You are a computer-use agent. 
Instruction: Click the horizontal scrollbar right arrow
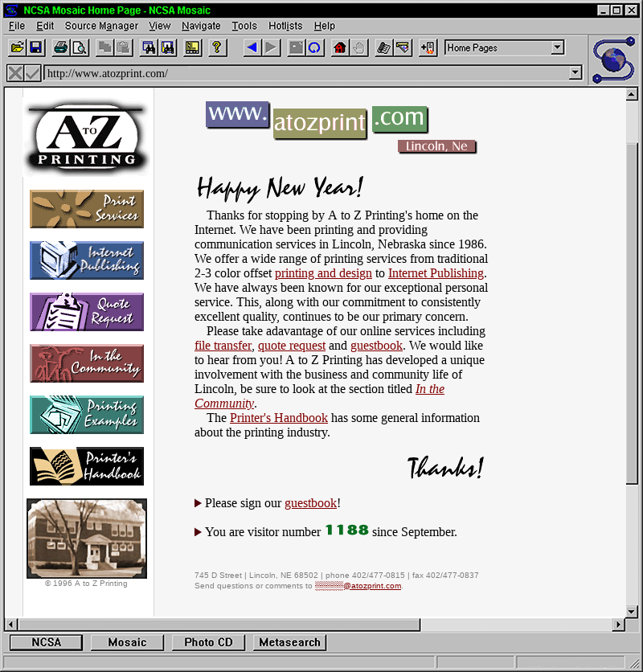point(618,625)
